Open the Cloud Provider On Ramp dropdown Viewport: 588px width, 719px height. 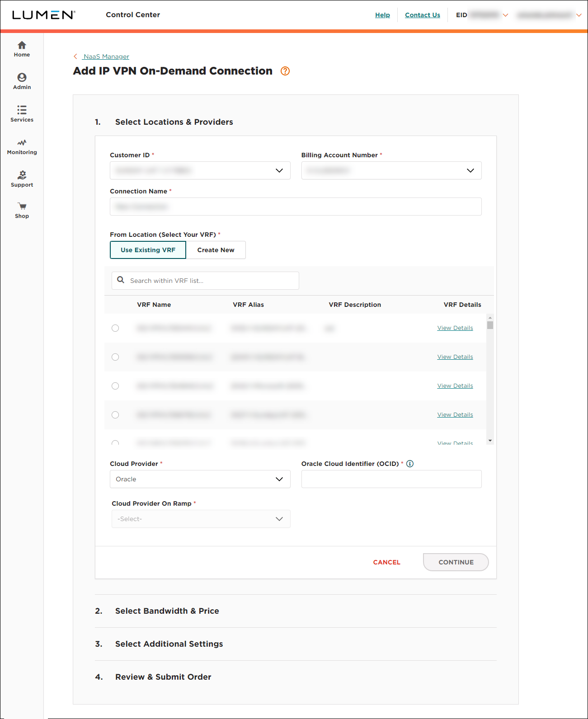201,519
